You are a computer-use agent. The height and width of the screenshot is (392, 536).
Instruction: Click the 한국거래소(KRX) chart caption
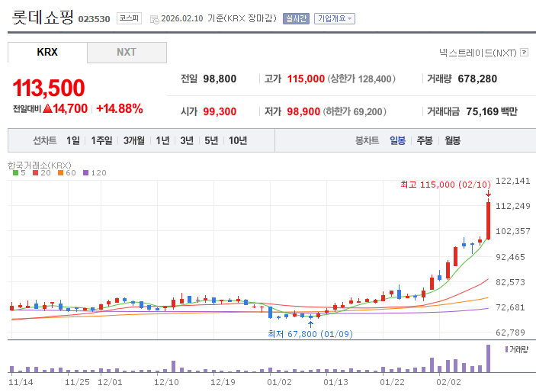[40, 165]
